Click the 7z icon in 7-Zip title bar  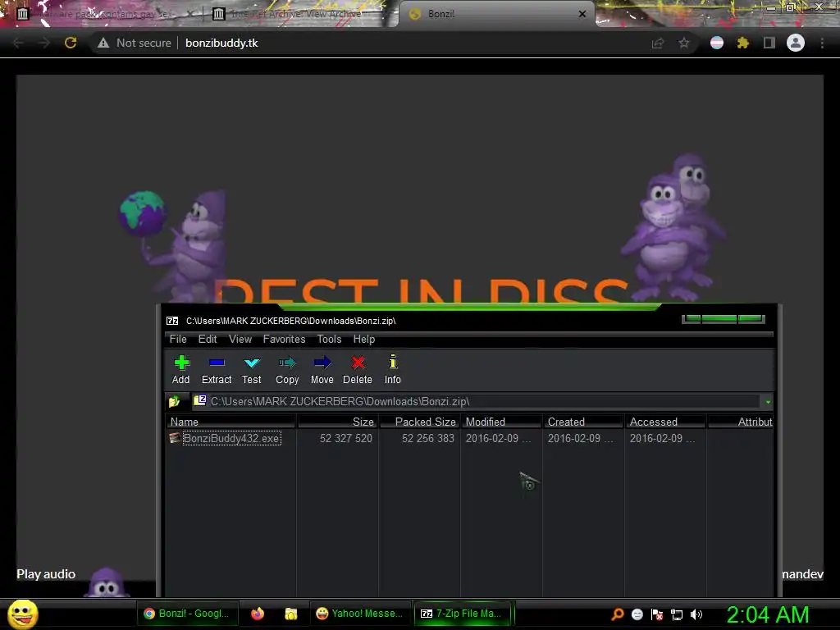(x=172, y=321)
